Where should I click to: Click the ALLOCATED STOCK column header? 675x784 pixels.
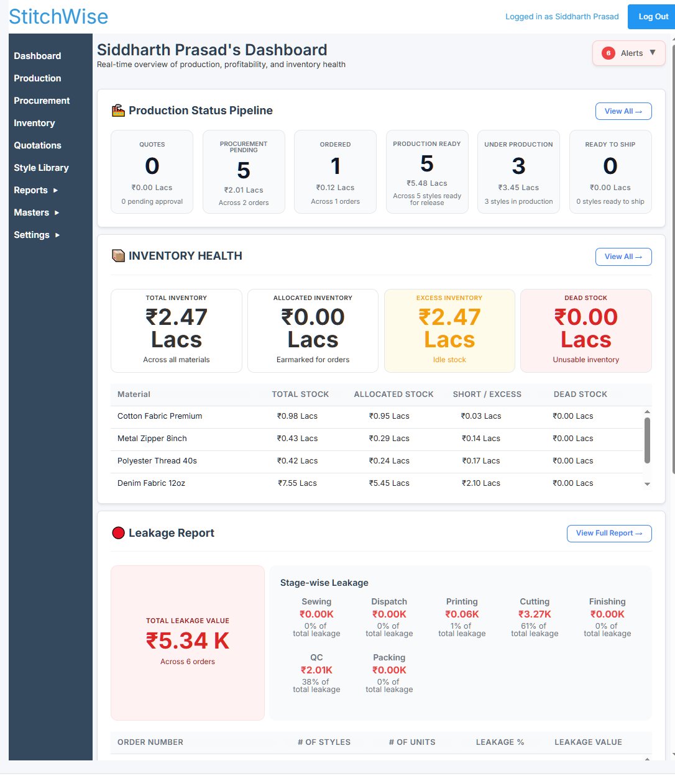pos(393,394)
